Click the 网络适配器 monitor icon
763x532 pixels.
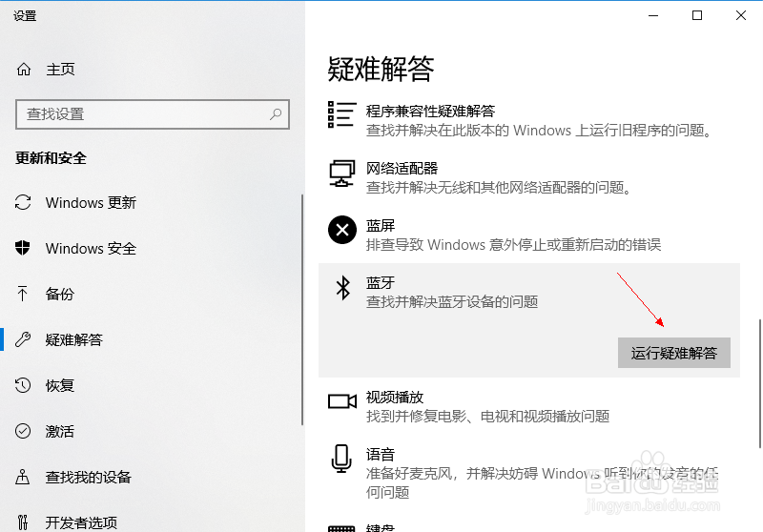(x=342, y=174)
